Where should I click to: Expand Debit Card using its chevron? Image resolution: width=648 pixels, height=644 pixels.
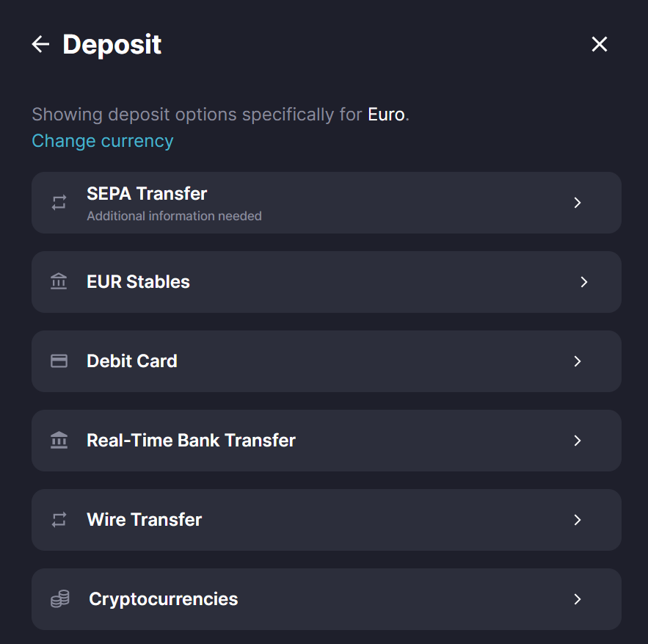[x=578, y=361]
